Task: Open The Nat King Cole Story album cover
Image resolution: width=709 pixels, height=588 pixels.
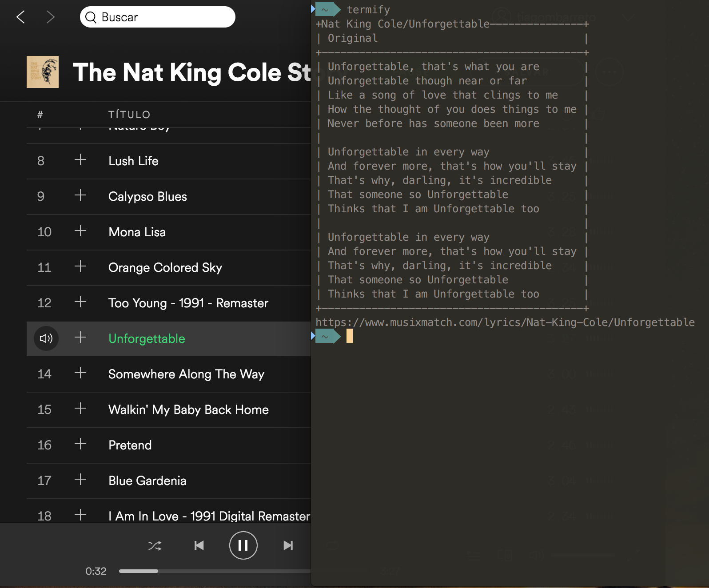Action: pyautogui.click(x=43, y=72)
